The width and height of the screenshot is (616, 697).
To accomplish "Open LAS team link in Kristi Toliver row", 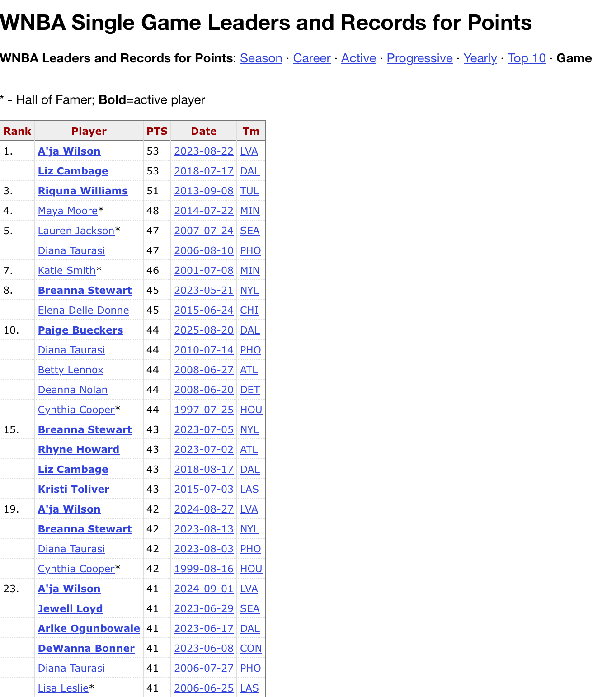I will coord(249,489).
